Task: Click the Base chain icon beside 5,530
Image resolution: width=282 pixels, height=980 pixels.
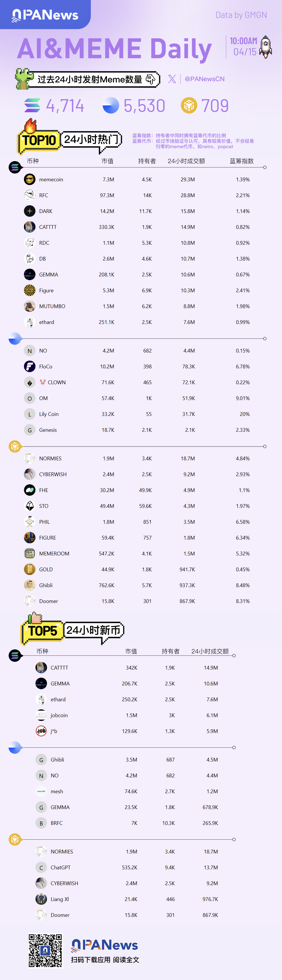Action: [111, 105]
